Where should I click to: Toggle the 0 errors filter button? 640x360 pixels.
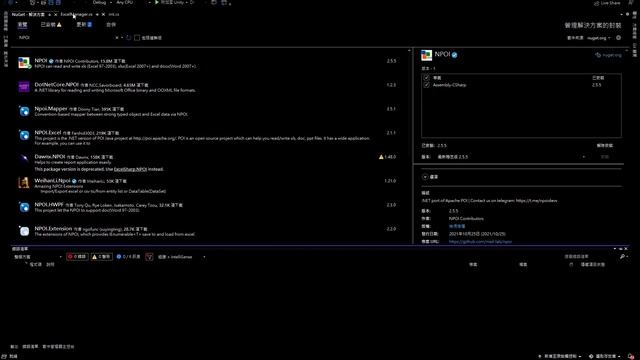(x=77, y=257)
